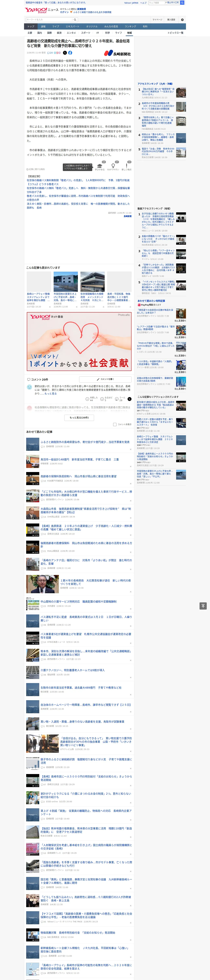The width and height of the screenshot is (210, 980).
Task: Open the エキスパート tab
Action: [72, 27]
